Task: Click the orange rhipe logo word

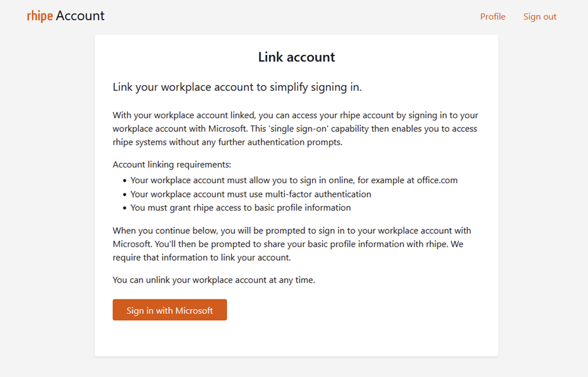Action: [x=39, y=16]
